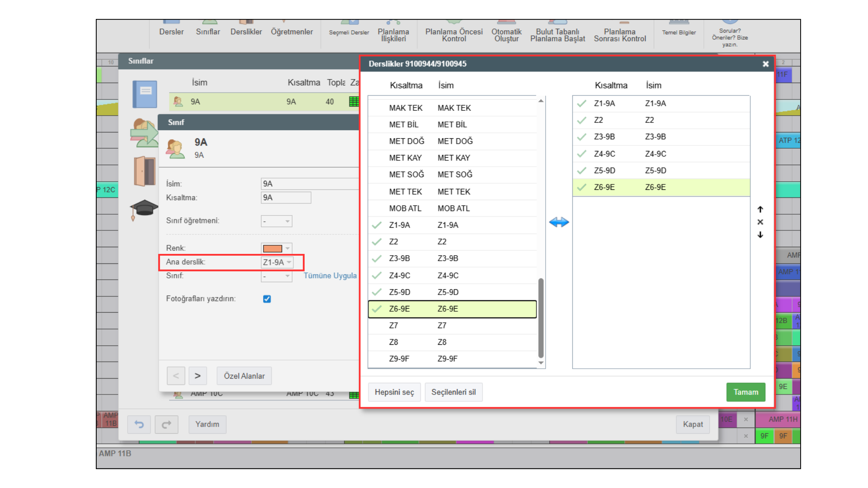
Task: Uncheck Z1-9A in left classroom list
Action: [x=377, y=225]
